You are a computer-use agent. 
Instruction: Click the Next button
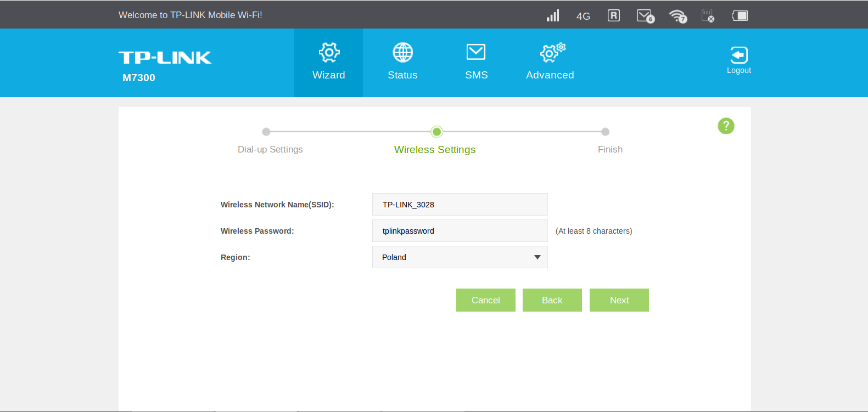coord(619,300)
